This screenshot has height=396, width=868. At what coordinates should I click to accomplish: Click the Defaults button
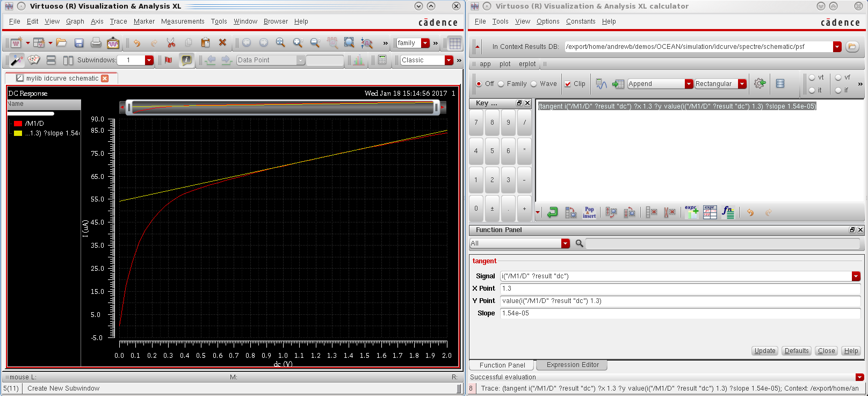point(797,351)
